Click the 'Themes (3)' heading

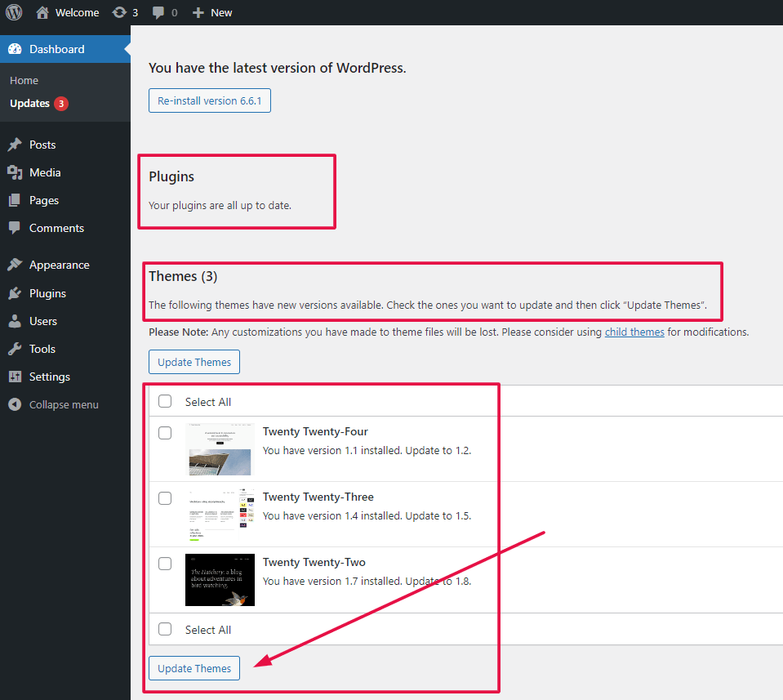coord(183,276)
